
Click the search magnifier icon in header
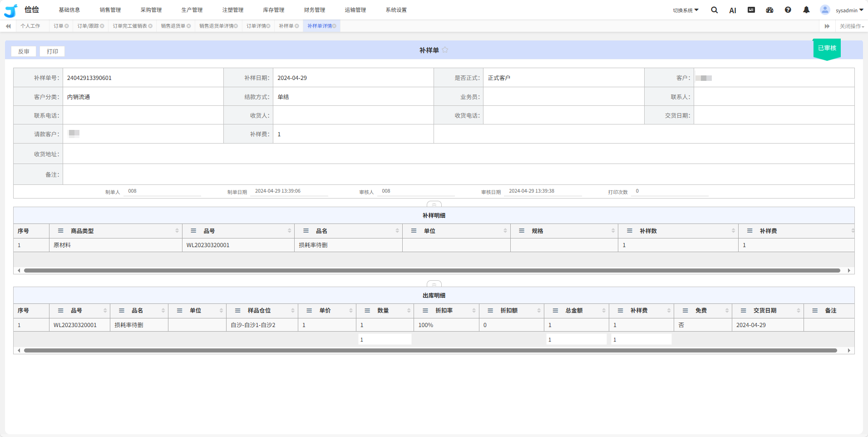(714, 10)
